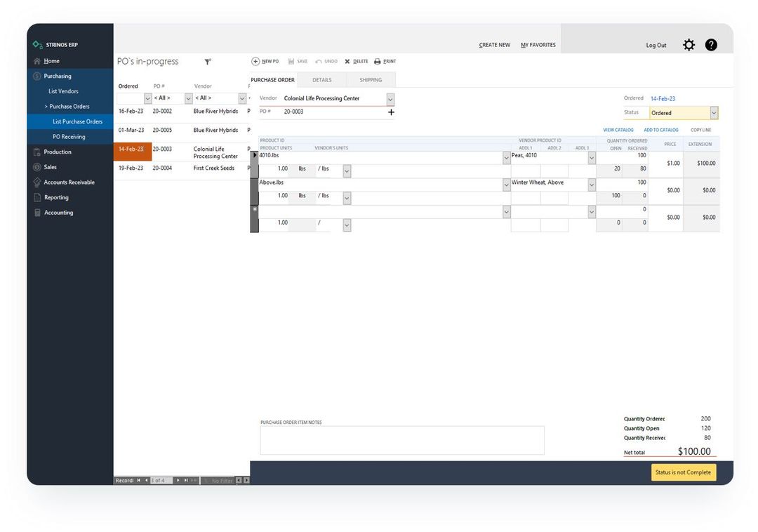Open Add to Catalog
The width and height of the screenshot is (758, 532).
(660, 130)
